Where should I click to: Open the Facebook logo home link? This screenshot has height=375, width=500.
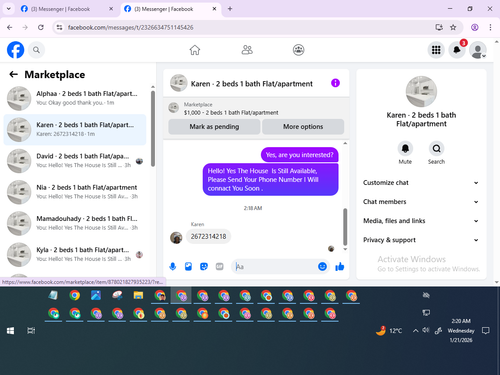point(15,50)
